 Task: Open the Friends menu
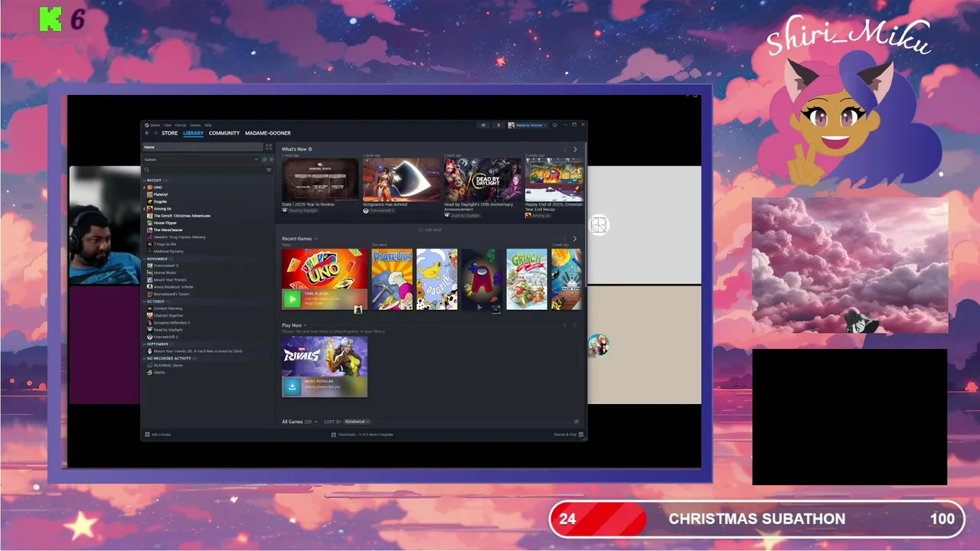tap(181, 126)
